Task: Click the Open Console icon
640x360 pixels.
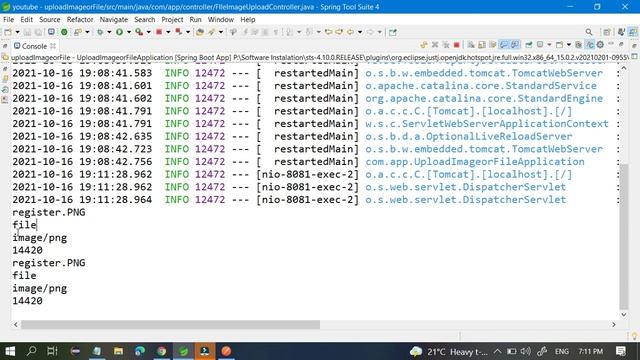Action: click(560, 45)
